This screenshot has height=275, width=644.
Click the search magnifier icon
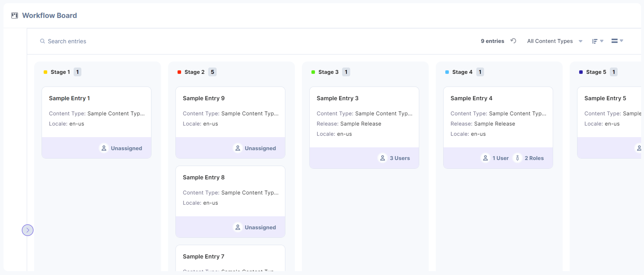tap(42, 41)
